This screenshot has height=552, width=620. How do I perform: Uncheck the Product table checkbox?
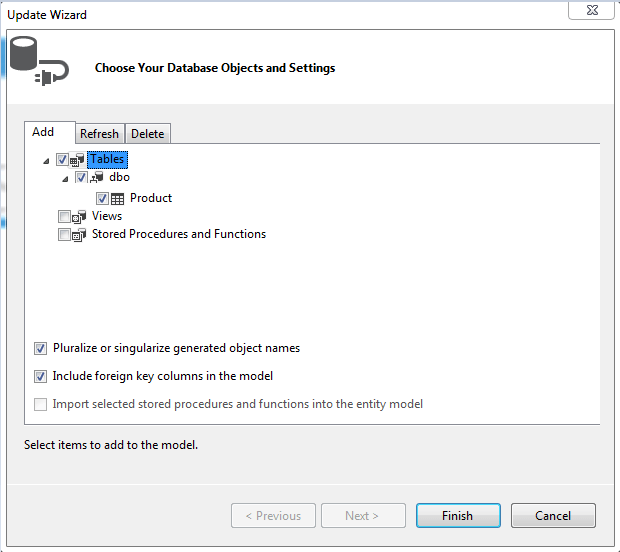click(x=102, y=198)
